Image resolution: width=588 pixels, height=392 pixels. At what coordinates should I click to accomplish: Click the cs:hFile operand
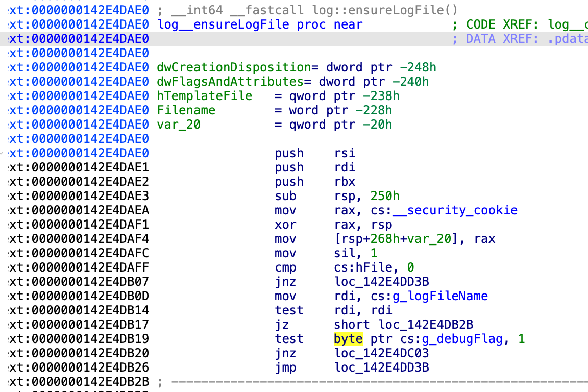click(x=366, y=267)
